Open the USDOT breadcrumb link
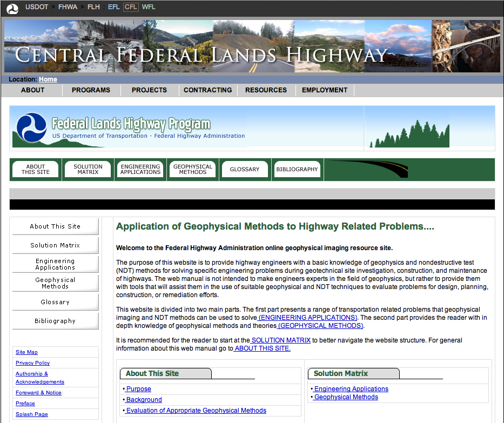This screenshot has width=504, height=423. tap(37, 6)
